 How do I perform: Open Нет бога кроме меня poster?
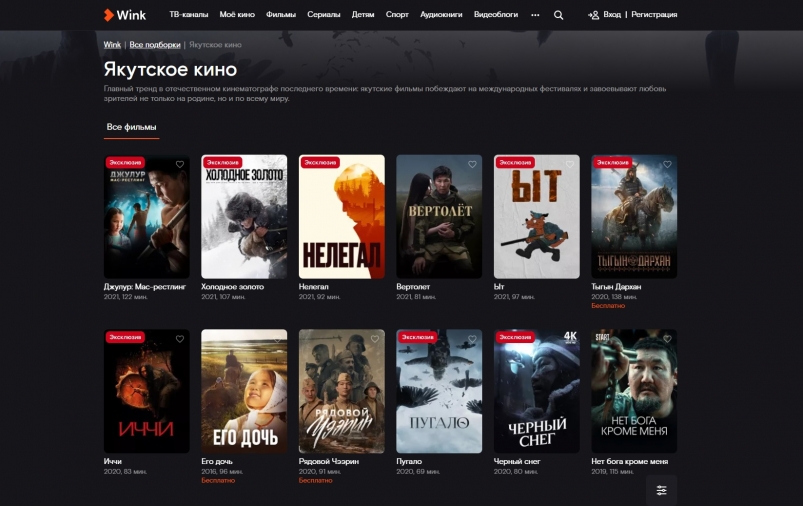click(634, 391)
